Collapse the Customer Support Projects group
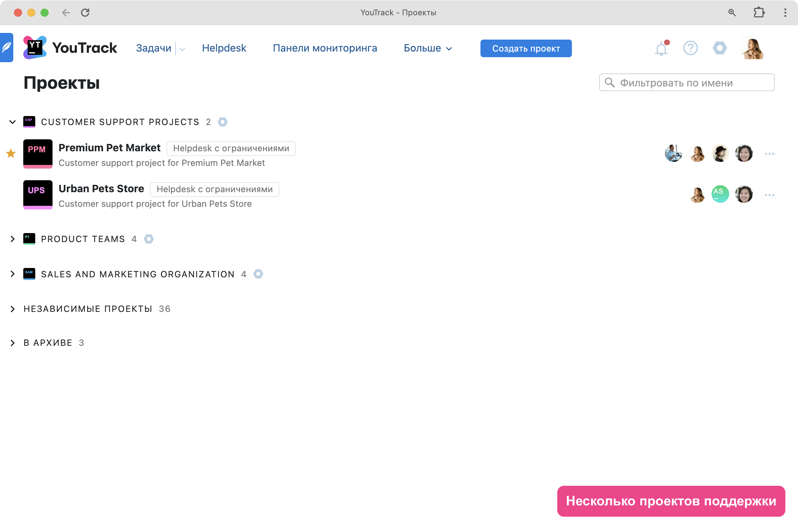 pos(13,122)
